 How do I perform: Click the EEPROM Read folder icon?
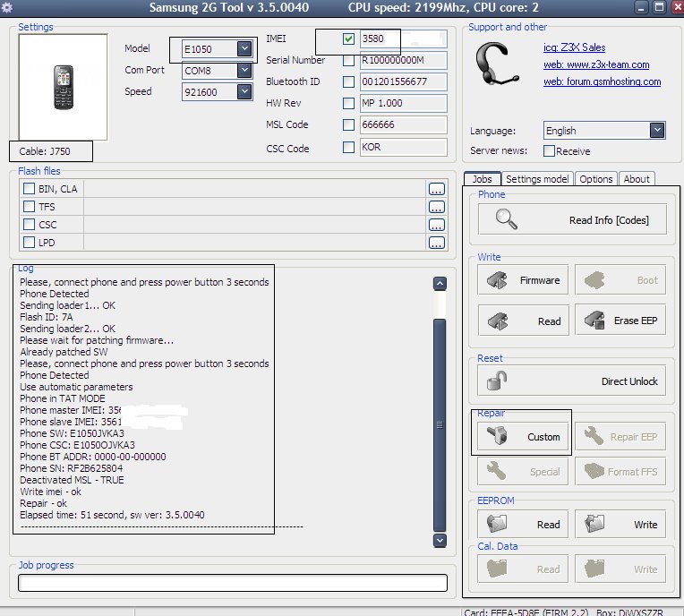coord(497,524)
